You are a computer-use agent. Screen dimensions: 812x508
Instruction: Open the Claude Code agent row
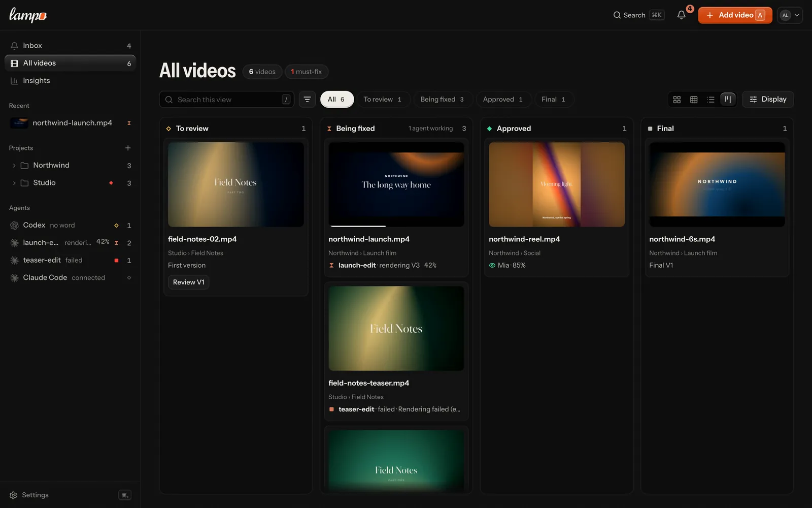[x=70, y=278]
